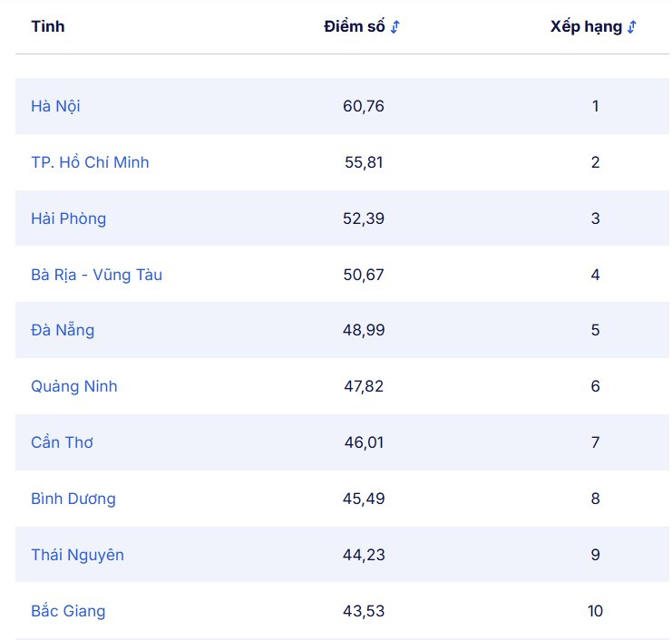Open the Hải Phòng province link

coord(68,218)
